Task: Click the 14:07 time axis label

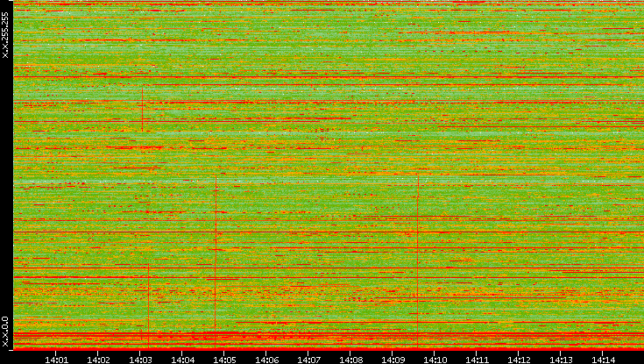Action: [x=308, y=360]
